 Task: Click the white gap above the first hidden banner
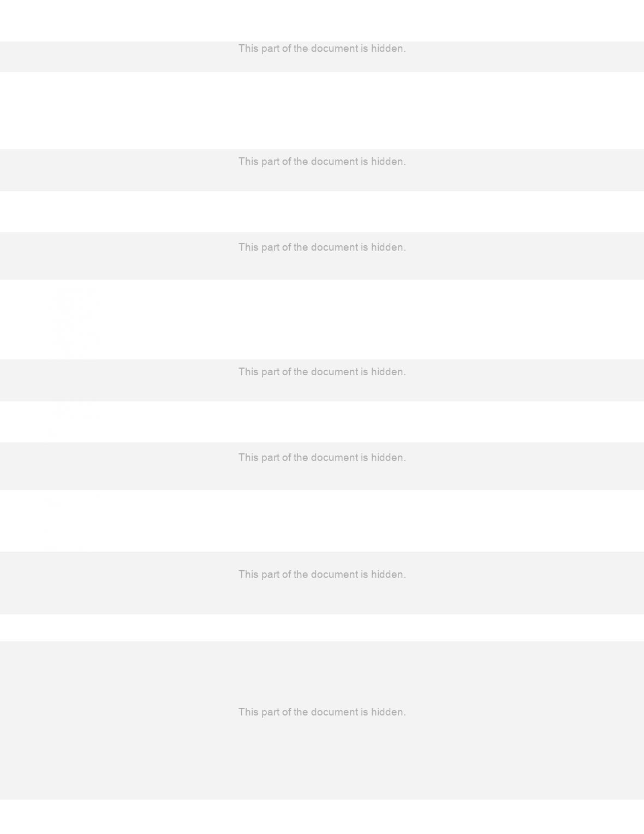(x=322, y=21)
